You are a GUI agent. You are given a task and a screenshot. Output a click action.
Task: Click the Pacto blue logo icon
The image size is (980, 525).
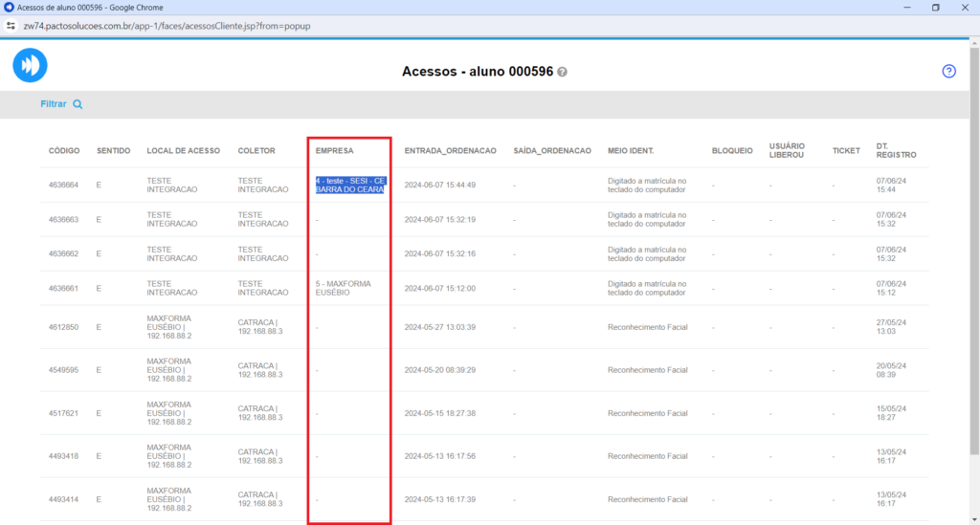[x=30, y=65]
